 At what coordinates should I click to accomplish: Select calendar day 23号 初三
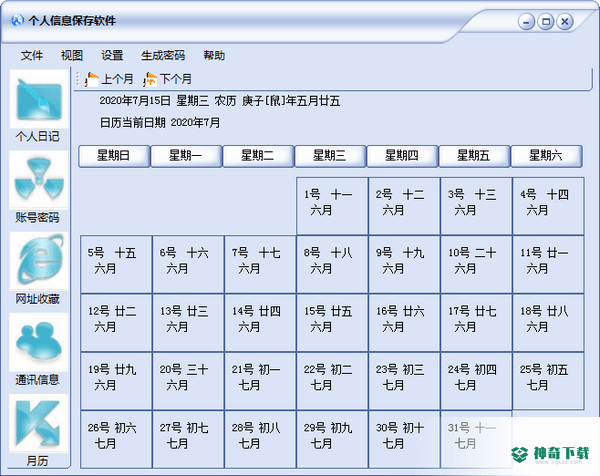point(404,381)
